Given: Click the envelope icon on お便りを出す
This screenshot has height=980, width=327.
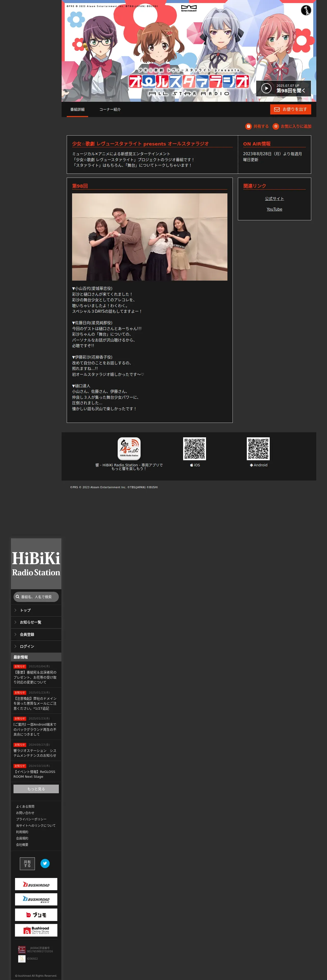Looking at the screenshot, I should point(277,110).
